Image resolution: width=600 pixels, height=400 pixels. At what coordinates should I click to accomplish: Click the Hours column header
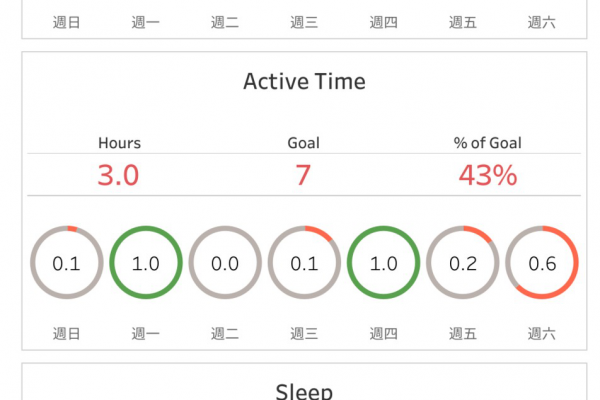(119, 143)
